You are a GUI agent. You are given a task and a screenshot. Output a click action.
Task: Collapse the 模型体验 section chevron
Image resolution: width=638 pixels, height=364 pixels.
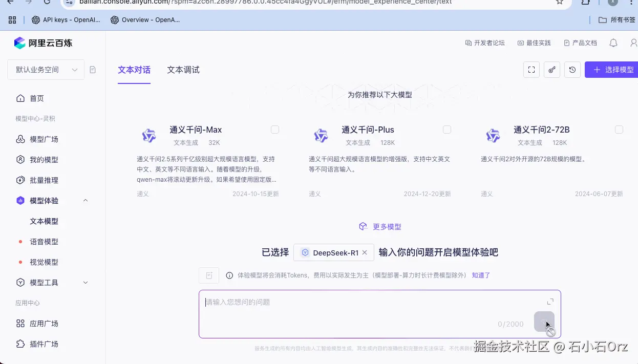coord(86,201)
